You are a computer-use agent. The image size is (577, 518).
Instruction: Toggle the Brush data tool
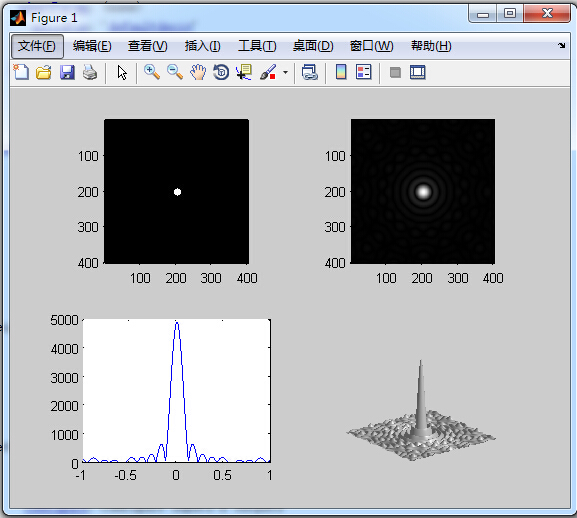[268, 72]
